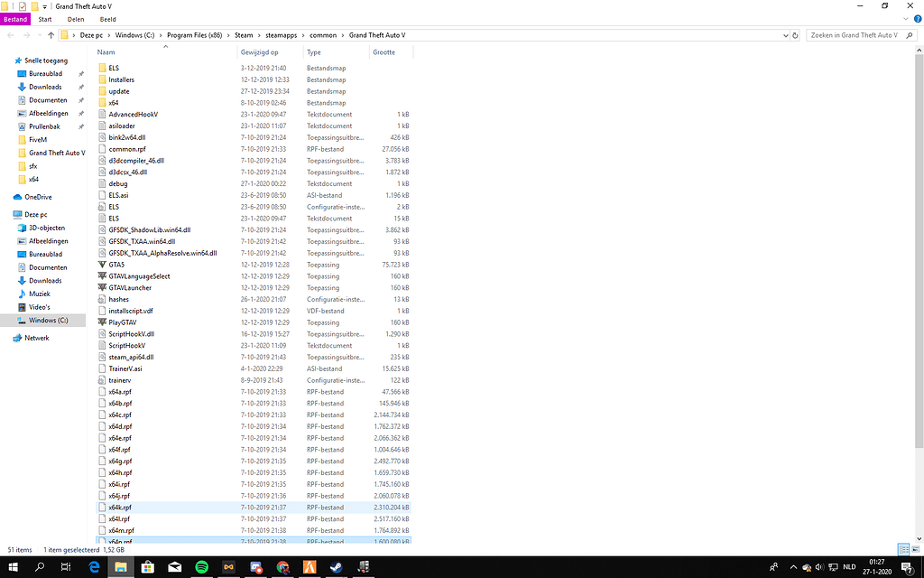Image resolution: width=924 pixels, height=578 pixels.
Task: Open Muziek under Deze pc
Action: [x=40, y=294]
